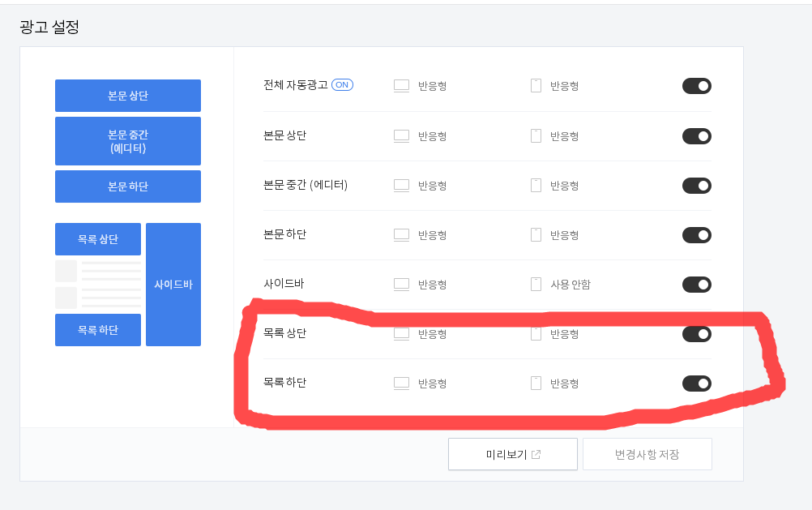Click the 미리보기 preview button

513,454
